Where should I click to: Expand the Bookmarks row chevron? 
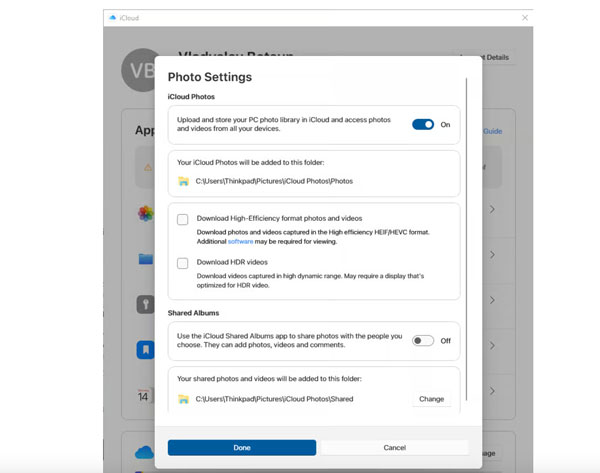coord(492,346)
